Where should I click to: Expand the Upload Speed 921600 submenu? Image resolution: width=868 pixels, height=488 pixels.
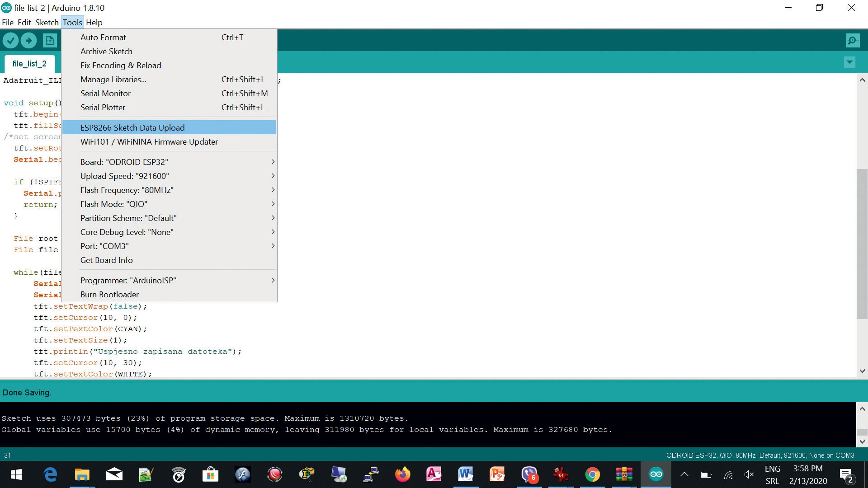(169, 176)
